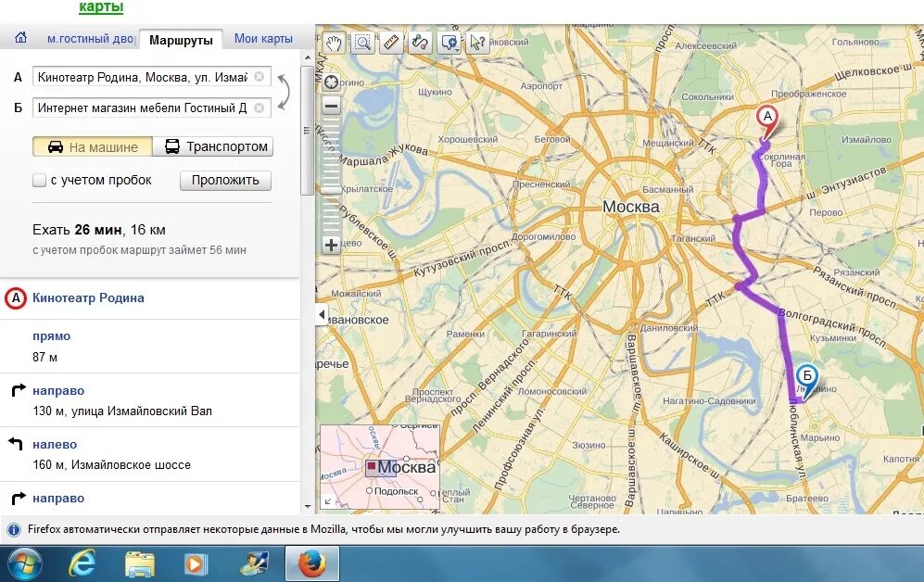Swap points A and Б arrows
The image size is (924, 582).
pos(284,92)
